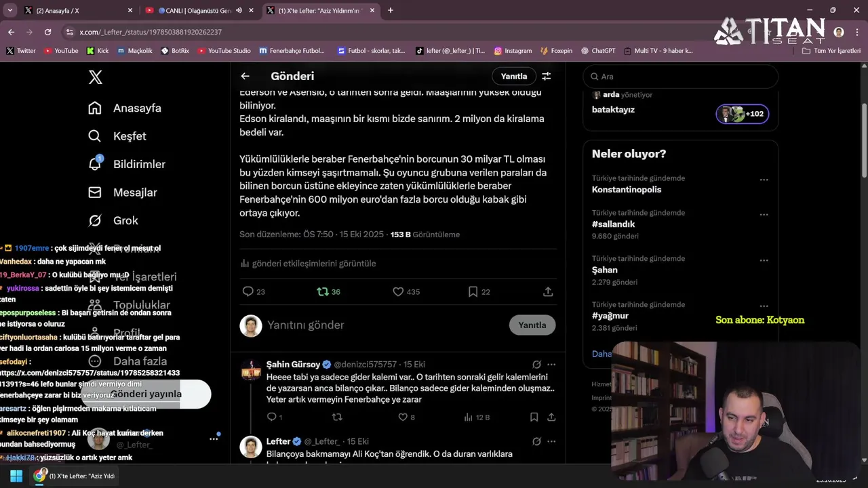Open more options for #yağmur trend
Viewport: 868px width, 488px height.
(x=764, y=306)
